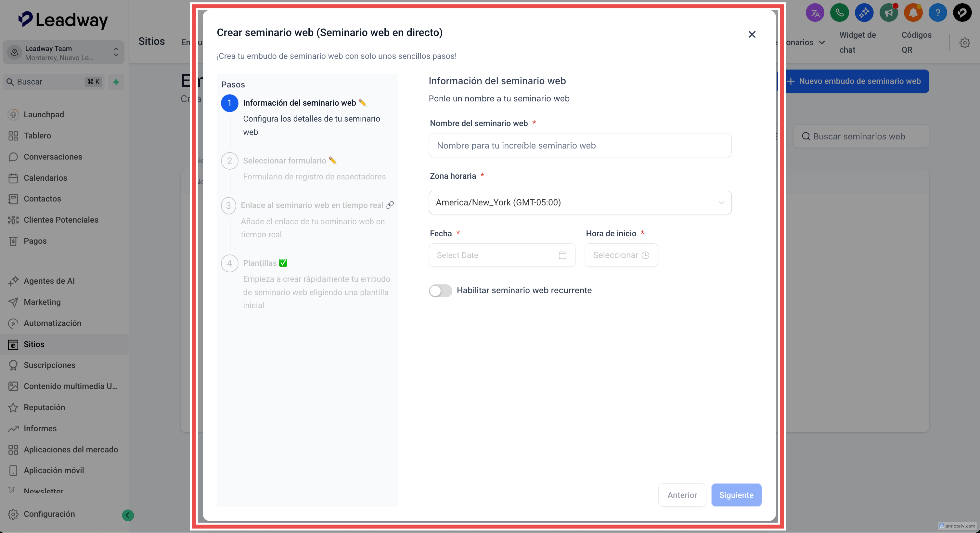Open Conversaciones in the sidebar

(53, 157)
